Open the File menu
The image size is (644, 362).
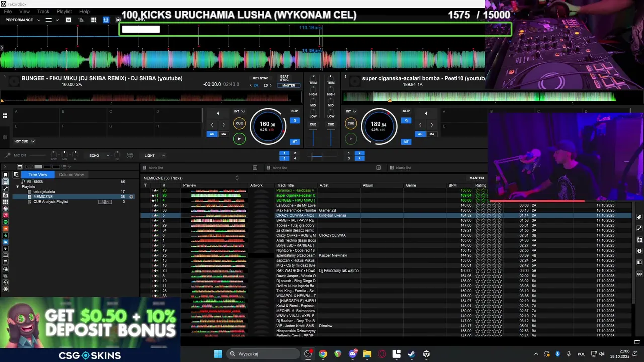(x=8, y=11)
